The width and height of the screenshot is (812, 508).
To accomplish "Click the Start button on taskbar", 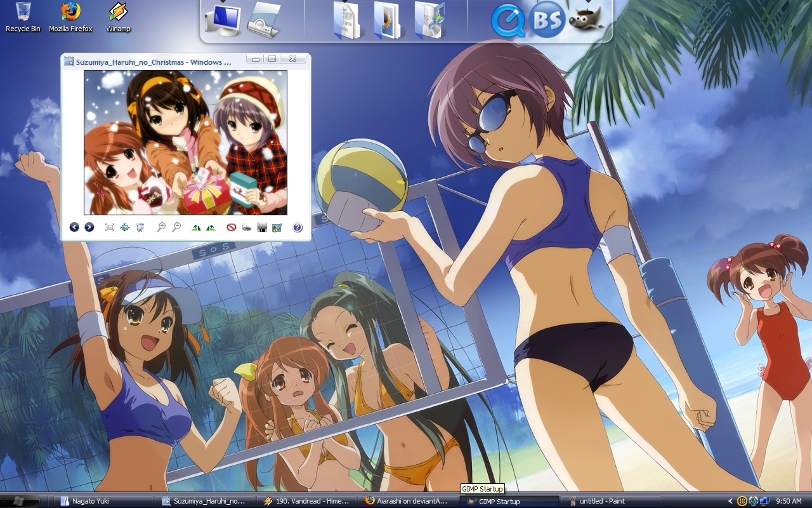I will [20, 501].
